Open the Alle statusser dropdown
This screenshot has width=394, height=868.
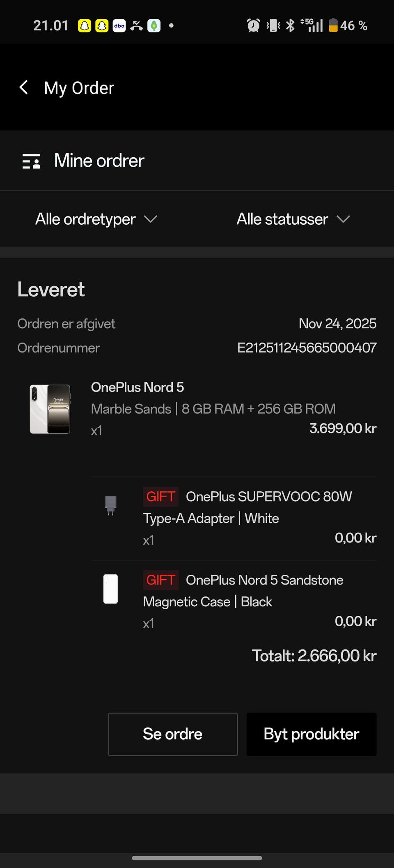tap(293, 219)
